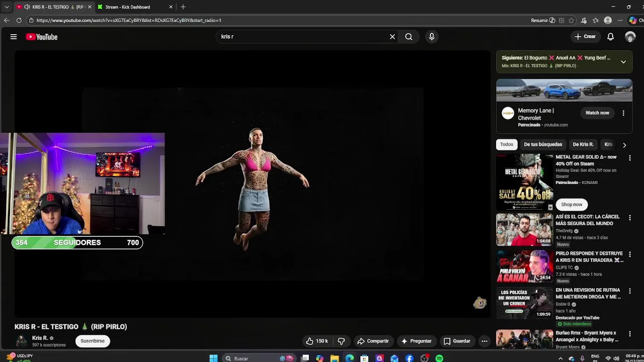Open PIRLO RESPONDE Y DESTRUYE video title
The width and height of the screenshot is (644, 362).
[x=589, y=257]
